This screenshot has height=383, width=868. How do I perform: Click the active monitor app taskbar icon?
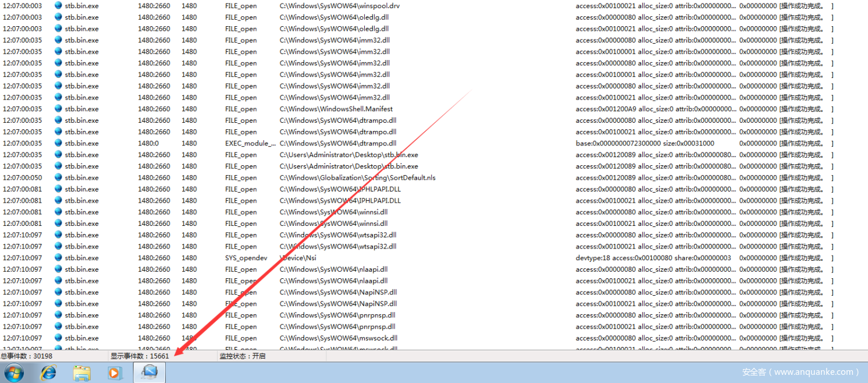pyautogui.click(x=150, y=373)
